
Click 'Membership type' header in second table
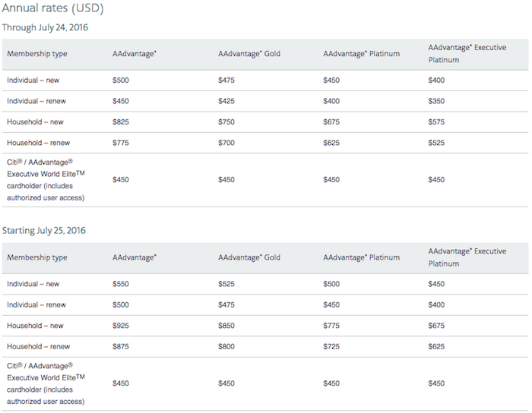[37, 257]
